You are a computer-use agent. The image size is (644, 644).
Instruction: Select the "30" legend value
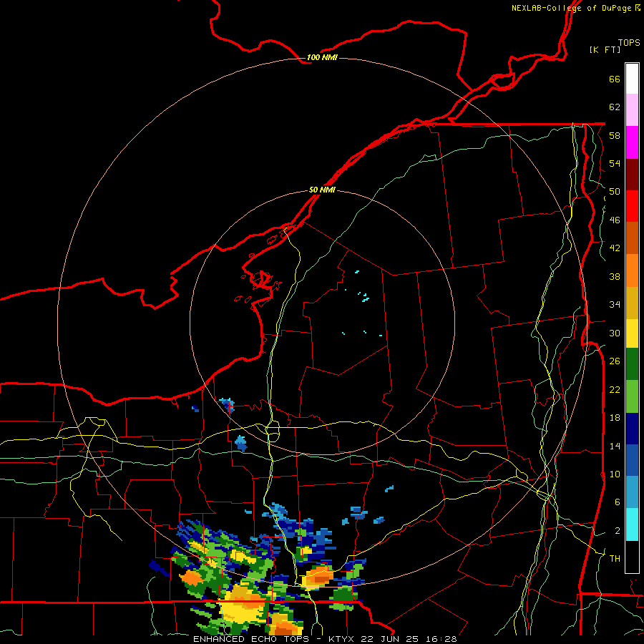click(615, 333)
